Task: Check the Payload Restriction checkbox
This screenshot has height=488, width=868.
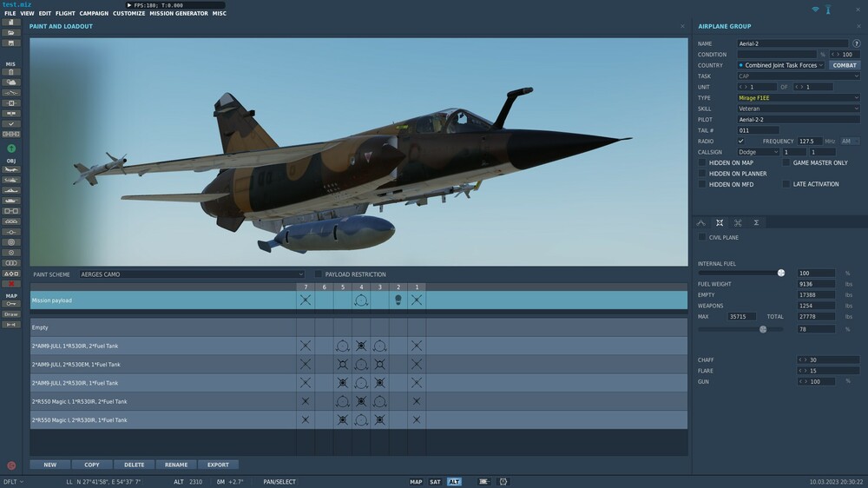Action: 319,274
